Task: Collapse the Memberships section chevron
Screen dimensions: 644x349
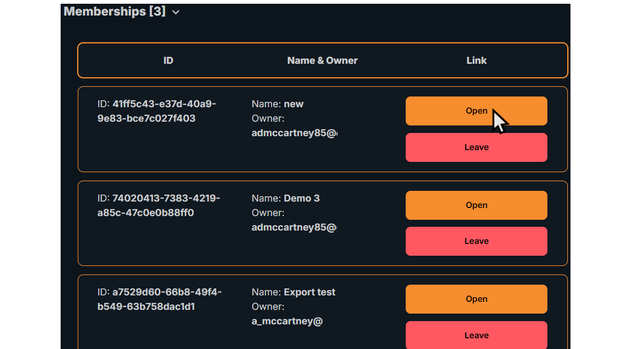Action: click(x=175, y=12)
